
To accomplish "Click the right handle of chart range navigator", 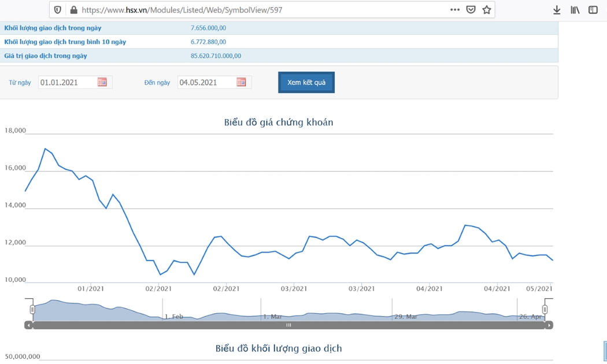I will 545,310.
